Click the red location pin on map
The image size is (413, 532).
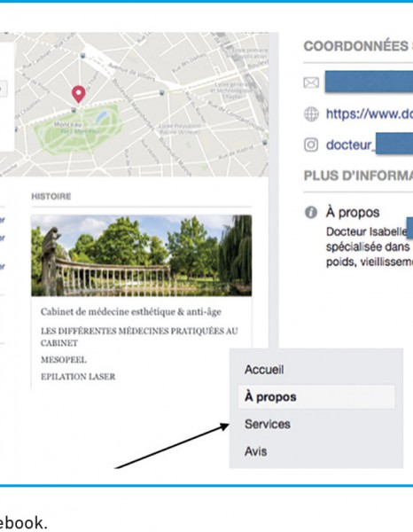point(78,94)
